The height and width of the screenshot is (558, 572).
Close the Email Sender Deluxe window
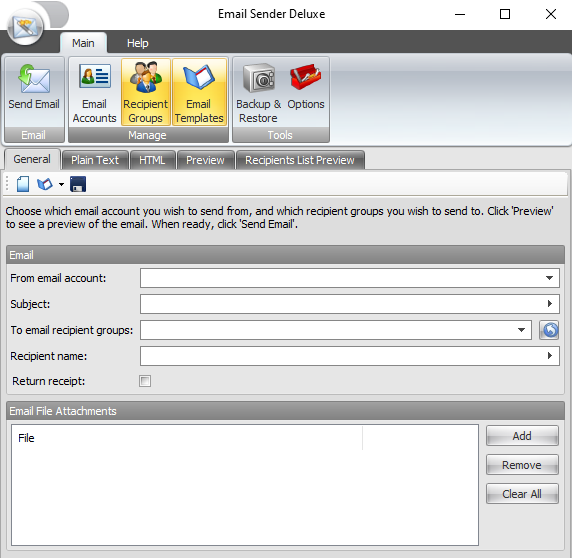[x=551, y=15]
